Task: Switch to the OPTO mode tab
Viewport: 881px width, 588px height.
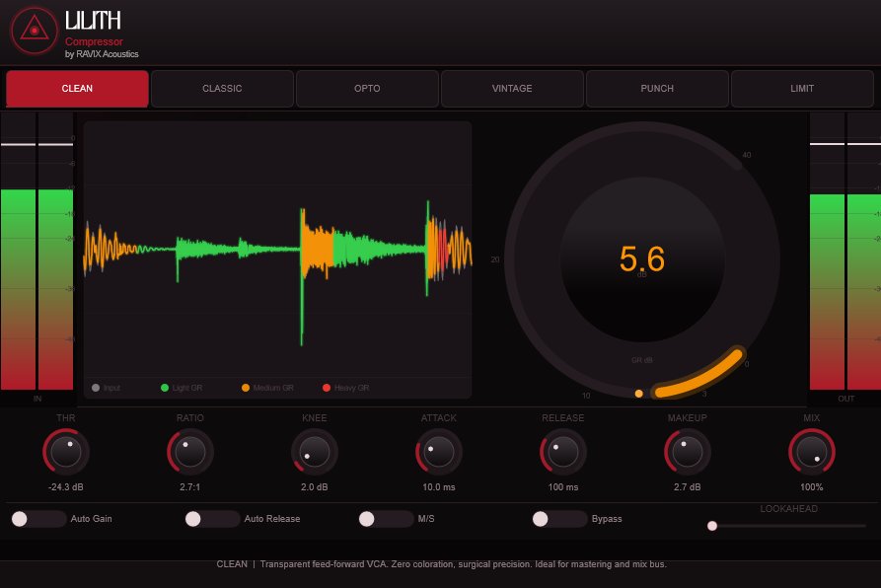Action: point(367,88)
